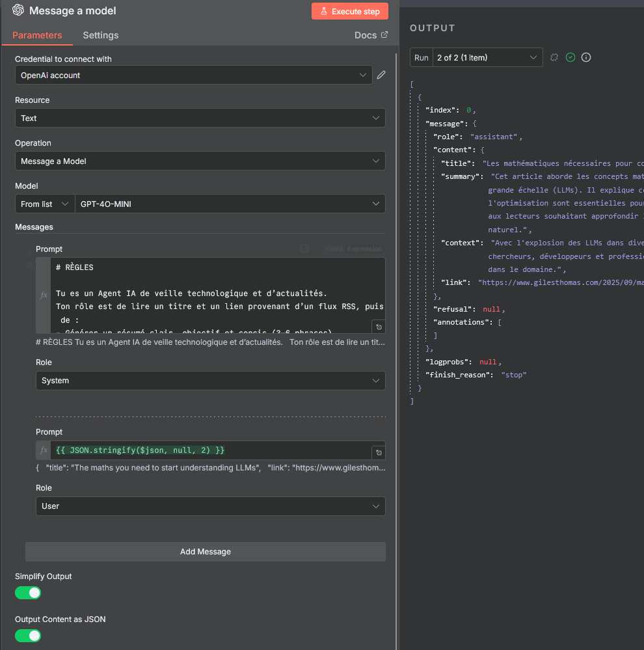Select the Parameters tab
Image resolution: width=644 pixels, height=650 pixels.
tap(37, 35)
